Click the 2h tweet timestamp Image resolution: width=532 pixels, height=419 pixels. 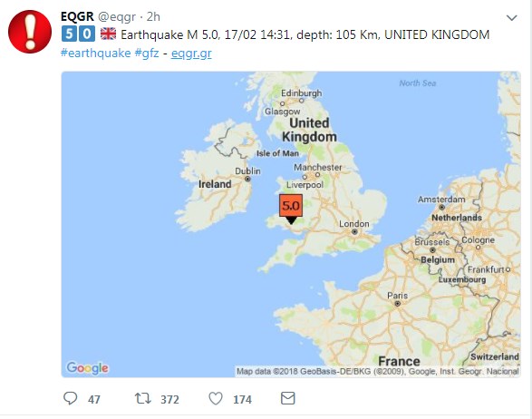[x=153, y=16]
